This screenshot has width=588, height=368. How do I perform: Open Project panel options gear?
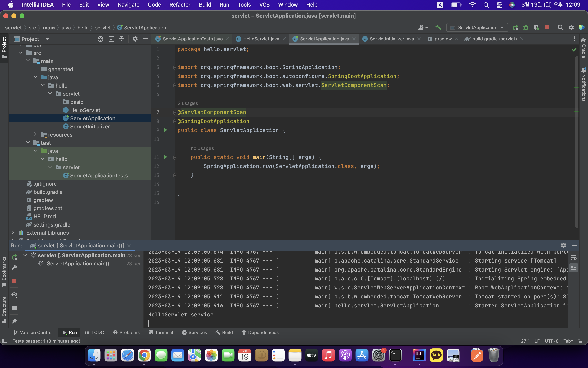point(135,39)
